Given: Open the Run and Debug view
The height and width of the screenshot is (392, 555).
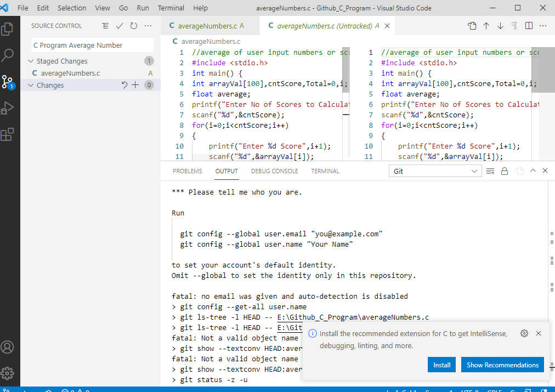Looking at the screenshot, I should pos(8,108).
